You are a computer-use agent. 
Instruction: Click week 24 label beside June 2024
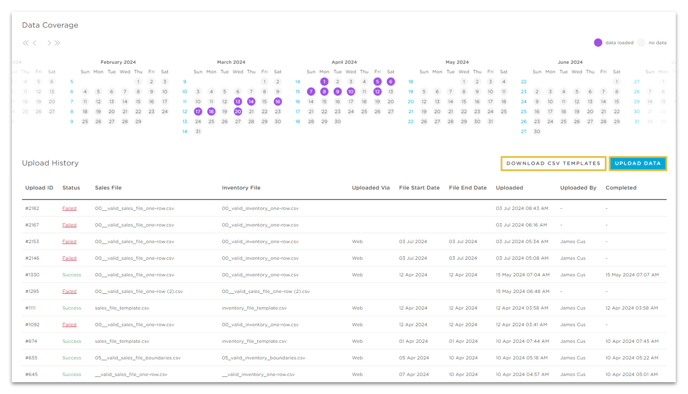point(523,102)
